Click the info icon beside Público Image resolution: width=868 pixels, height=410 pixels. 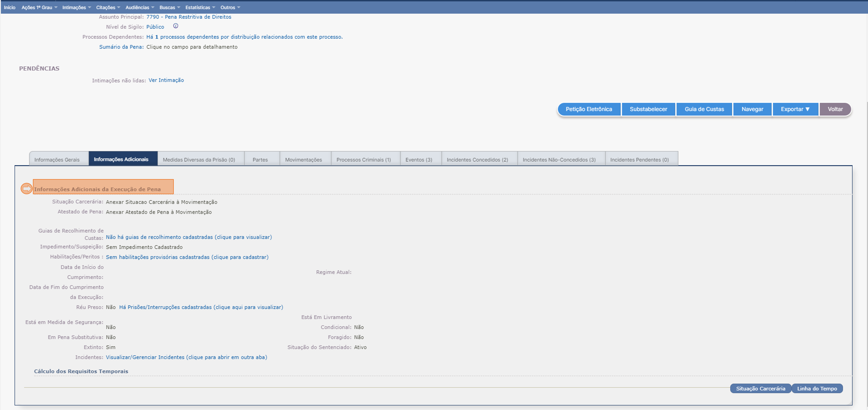(176, 26)
